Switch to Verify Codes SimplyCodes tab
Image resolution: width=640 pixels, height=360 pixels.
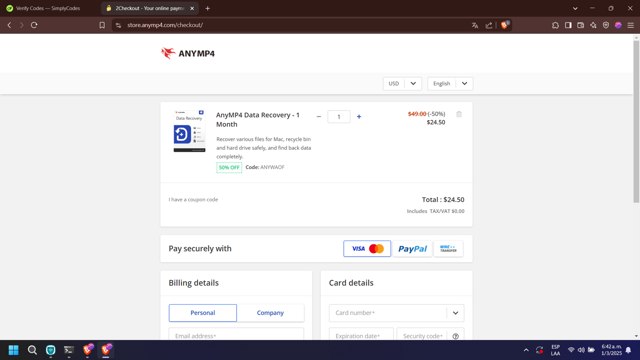coord(49,8)
